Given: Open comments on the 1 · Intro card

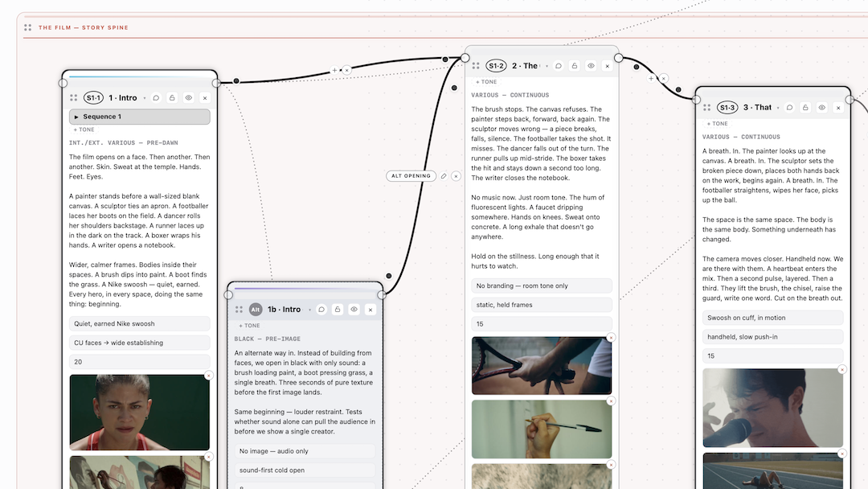Looking at the screenshot, I should (156, 98).
